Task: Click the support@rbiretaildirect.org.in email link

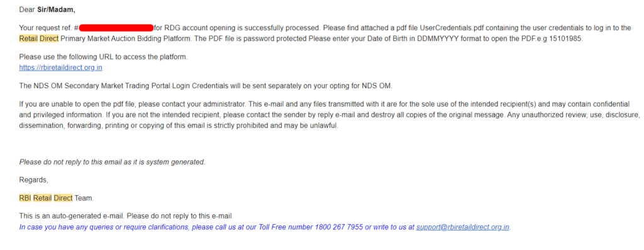Action: (463, 227)
